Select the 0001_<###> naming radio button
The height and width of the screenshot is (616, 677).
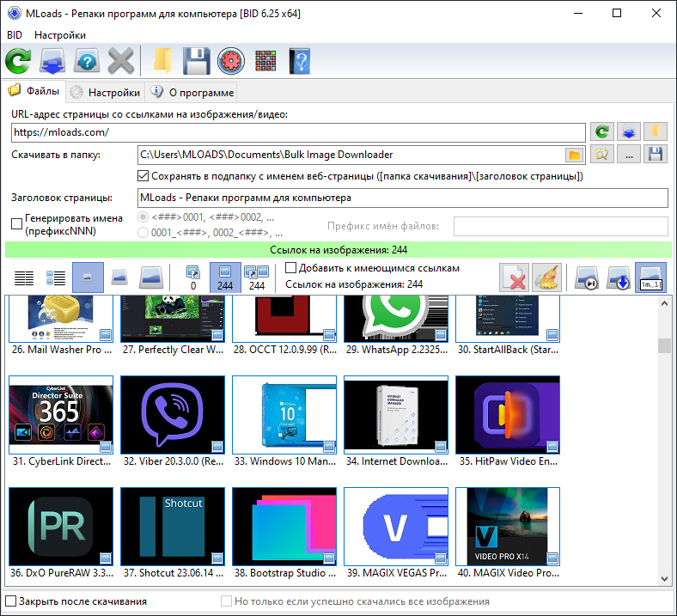(x=143, y=233)
